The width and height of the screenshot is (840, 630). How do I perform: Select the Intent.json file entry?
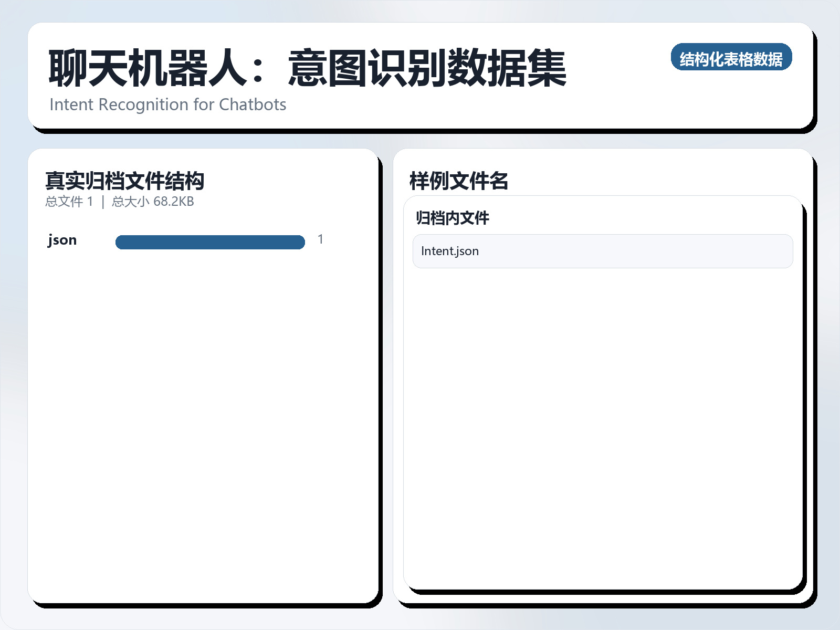pyautogui.click(x=602, y=251)
